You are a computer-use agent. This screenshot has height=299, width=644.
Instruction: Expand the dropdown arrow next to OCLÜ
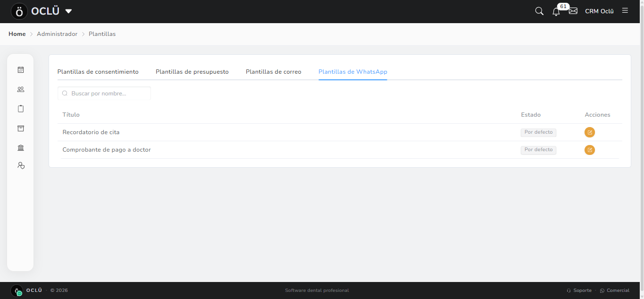pos(68,11)
